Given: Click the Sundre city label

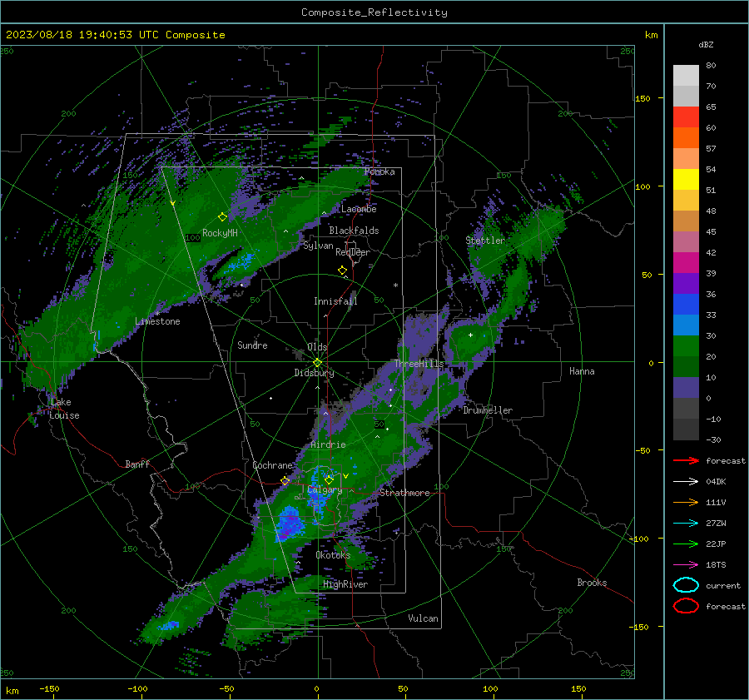Looking at the screenshot, I should 252,345.
